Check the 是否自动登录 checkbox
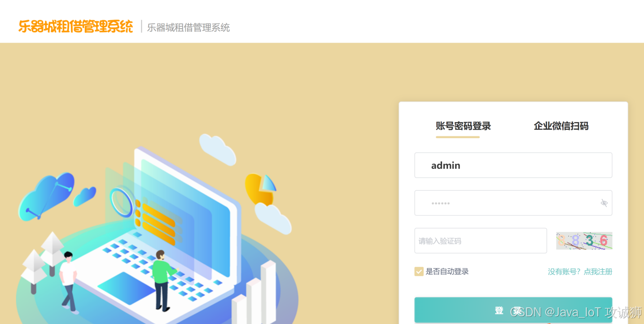Image resolution: width=644 pixels, height=324 pixels. coord(419,271)
